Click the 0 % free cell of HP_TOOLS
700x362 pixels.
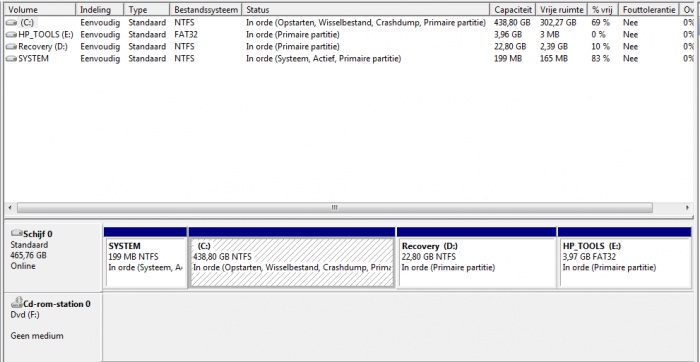[599, 34]
